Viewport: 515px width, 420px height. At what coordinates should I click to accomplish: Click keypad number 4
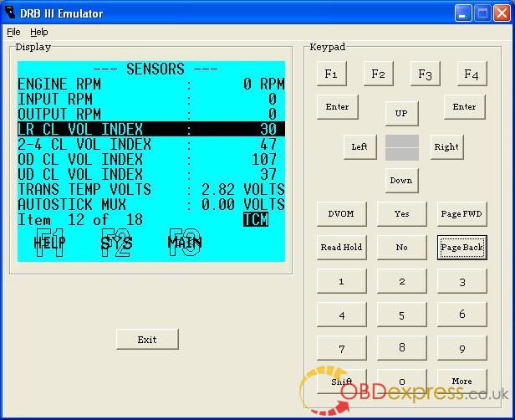[342, 315]
